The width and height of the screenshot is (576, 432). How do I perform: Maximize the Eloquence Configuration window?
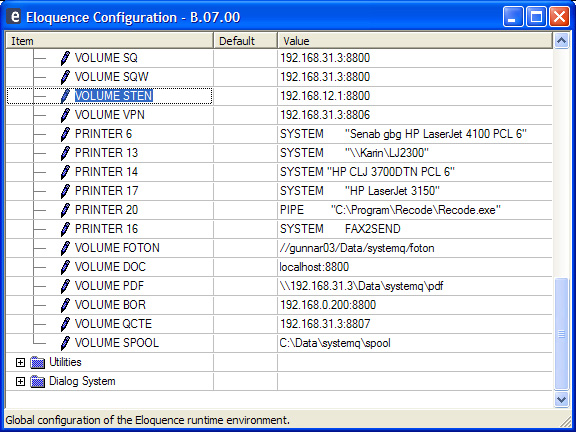[x=536, y=17]
